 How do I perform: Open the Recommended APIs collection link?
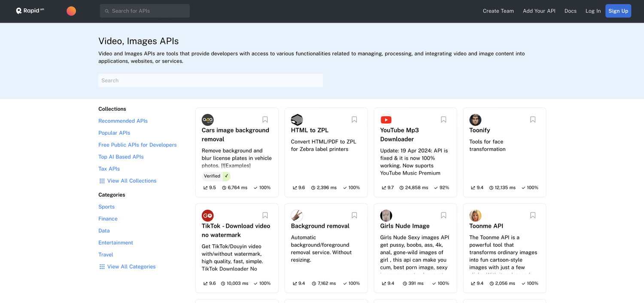(x=123, y=121)
